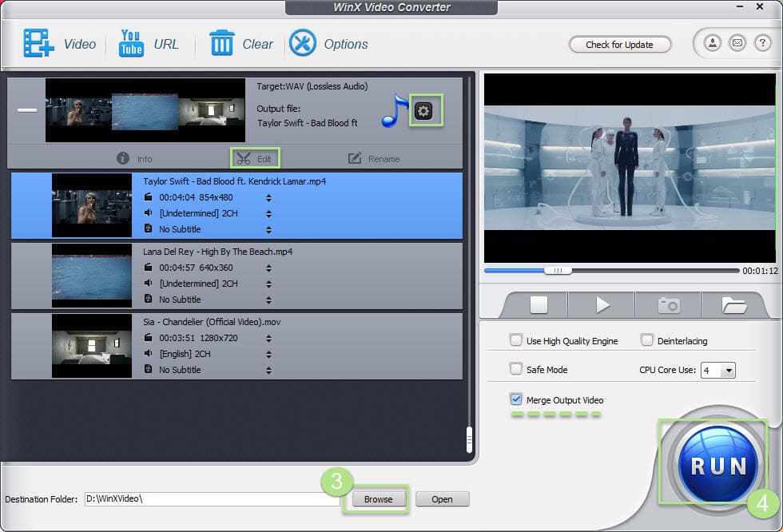Image resolution: width=783 pixels, height=532 pixels.
Task: Change video track stepper for 1280x720
Action: click(x=268, y=339)
